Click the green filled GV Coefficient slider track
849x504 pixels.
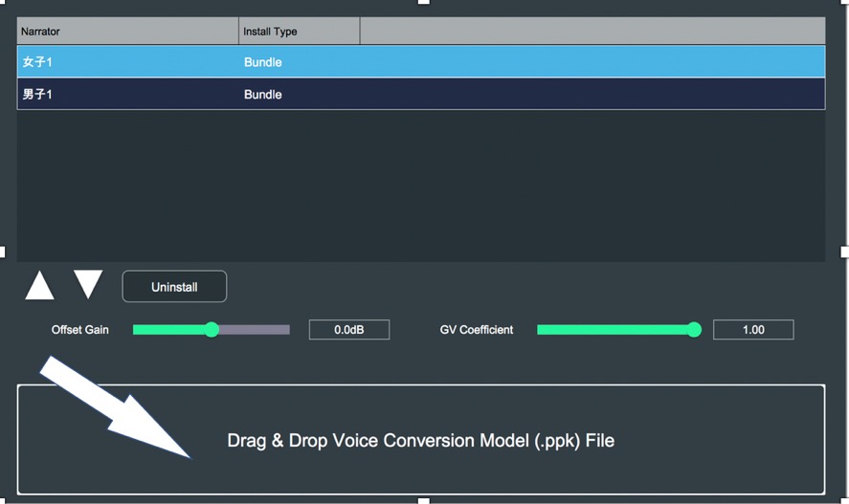click(x=613, y=330)
